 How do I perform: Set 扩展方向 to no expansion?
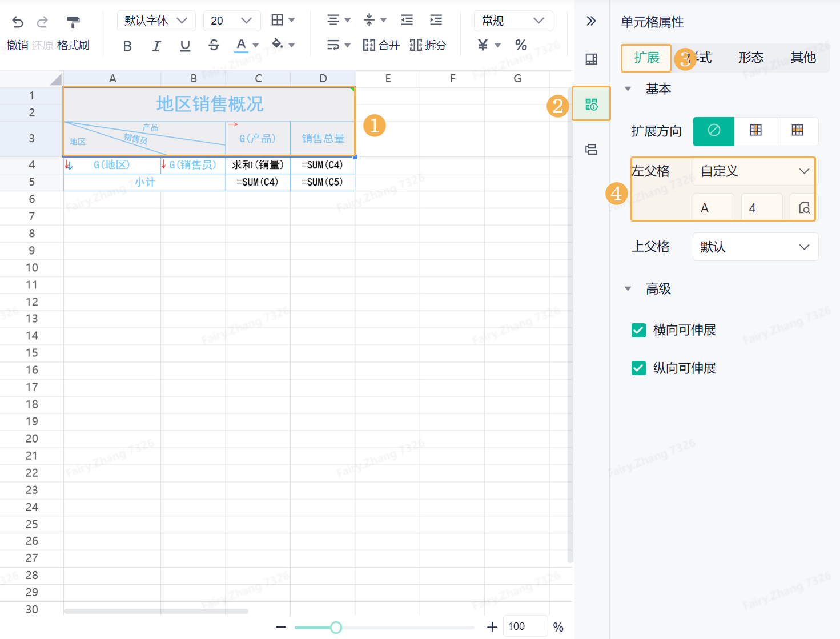pos(714,131)
